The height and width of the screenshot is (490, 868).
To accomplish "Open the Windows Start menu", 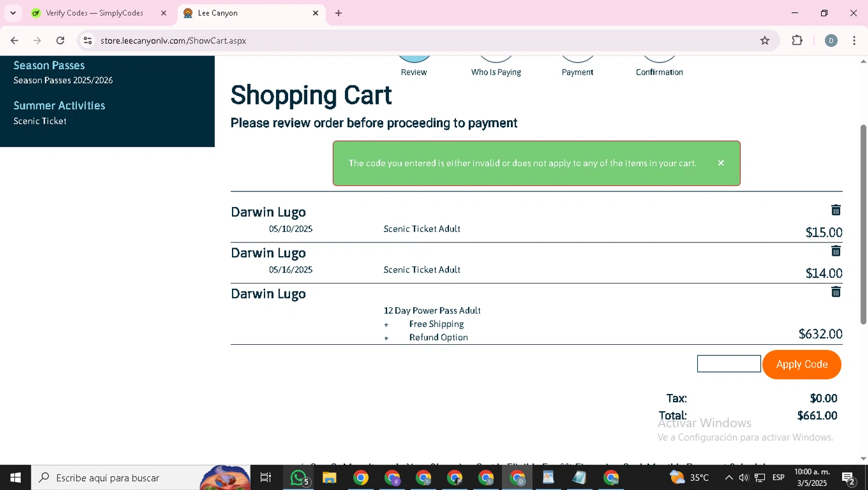I will [16, 478].
